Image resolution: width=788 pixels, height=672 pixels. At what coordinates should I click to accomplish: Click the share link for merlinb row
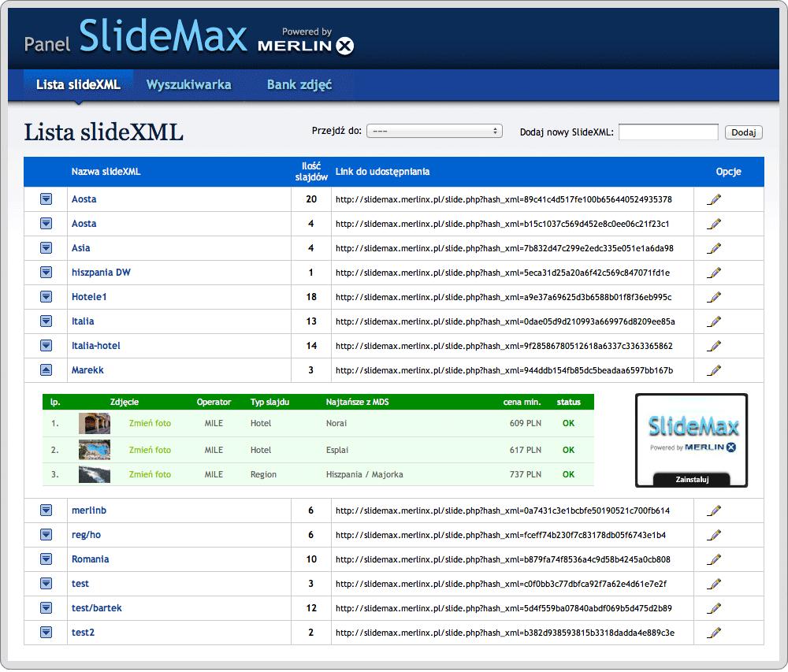503,510
